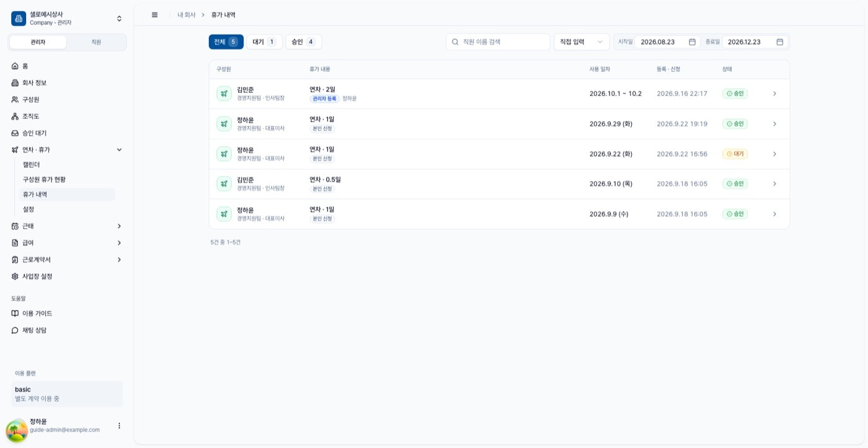Switch to 직원 mode toggle
868x448 pixels.
tap(96, 42)
